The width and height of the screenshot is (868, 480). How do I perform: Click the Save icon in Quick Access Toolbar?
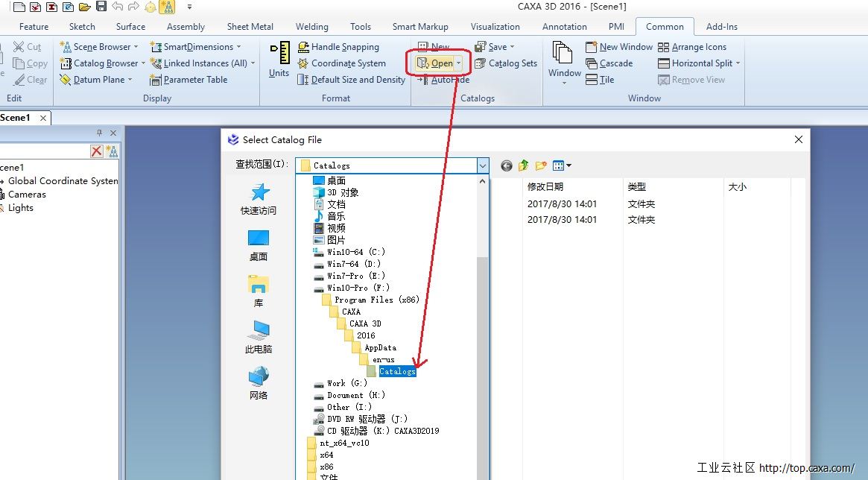pos(101,7)
